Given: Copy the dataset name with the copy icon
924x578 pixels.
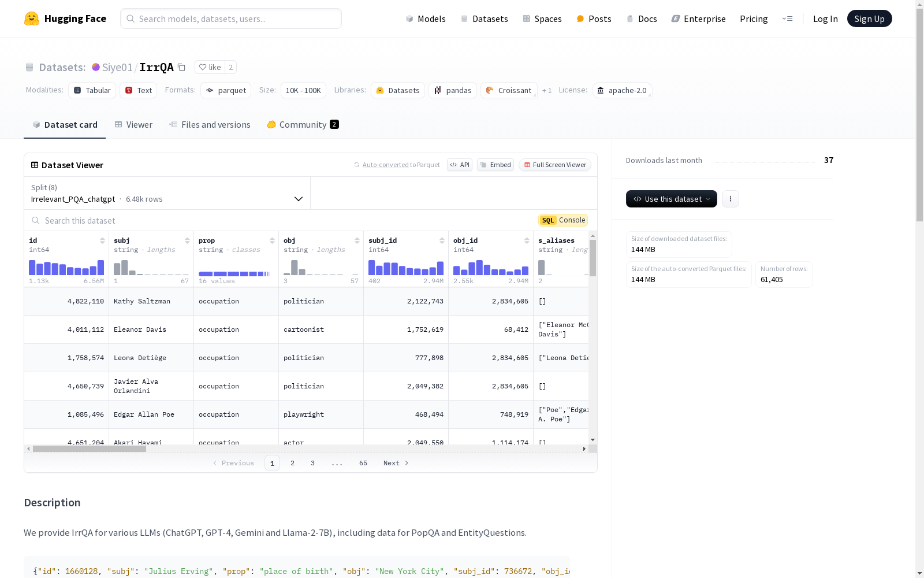Looking at the screenshot, I should (181, 67).
